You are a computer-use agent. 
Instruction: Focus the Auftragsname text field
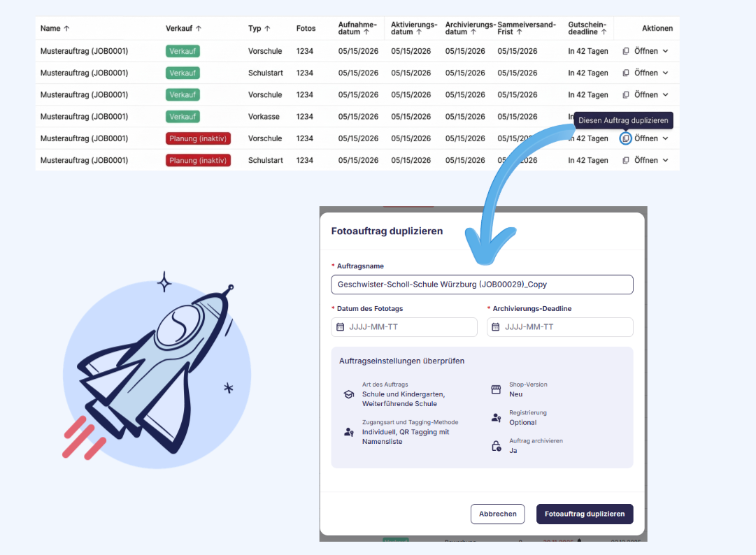[482, 284]
